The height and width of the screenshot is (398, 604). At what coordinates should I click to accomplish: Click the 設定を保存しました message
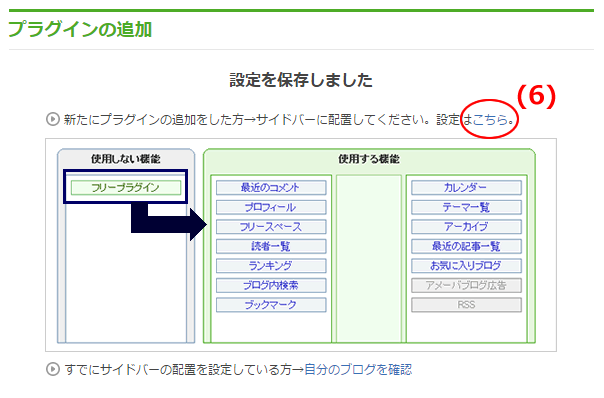point(301,80)
